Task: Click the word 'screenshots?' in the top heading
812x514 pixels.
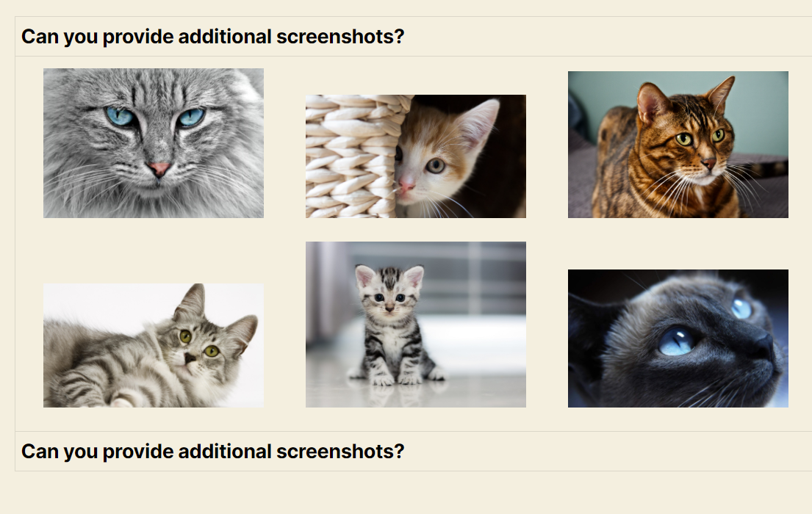Action: tap(340, 37)
